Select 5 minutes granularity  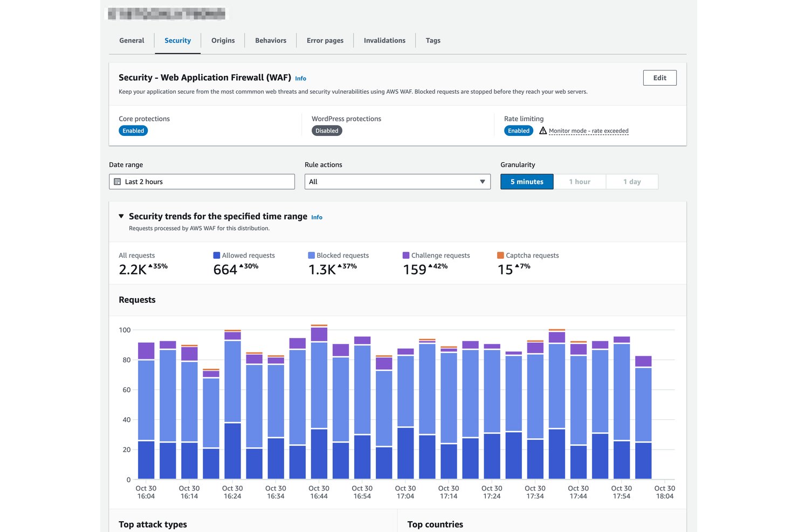pos(527,182)
